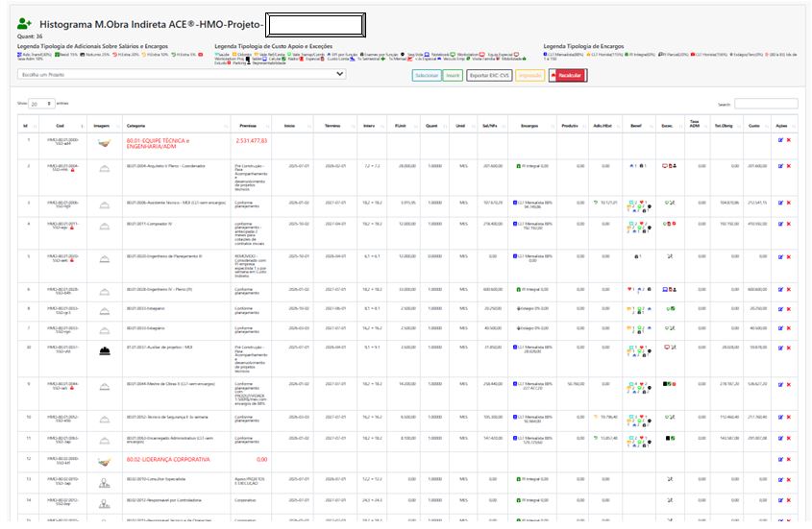Click the add-user icon beside the page title
This screenshot has height=529, width=812.
(x=24, y=23)
